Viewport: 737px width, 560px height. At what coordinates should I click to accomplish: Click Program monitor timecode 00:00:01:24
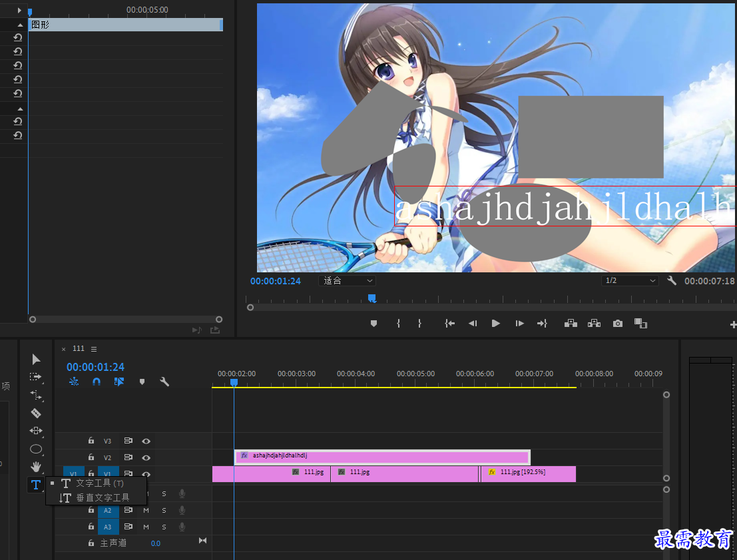point(276,281)
